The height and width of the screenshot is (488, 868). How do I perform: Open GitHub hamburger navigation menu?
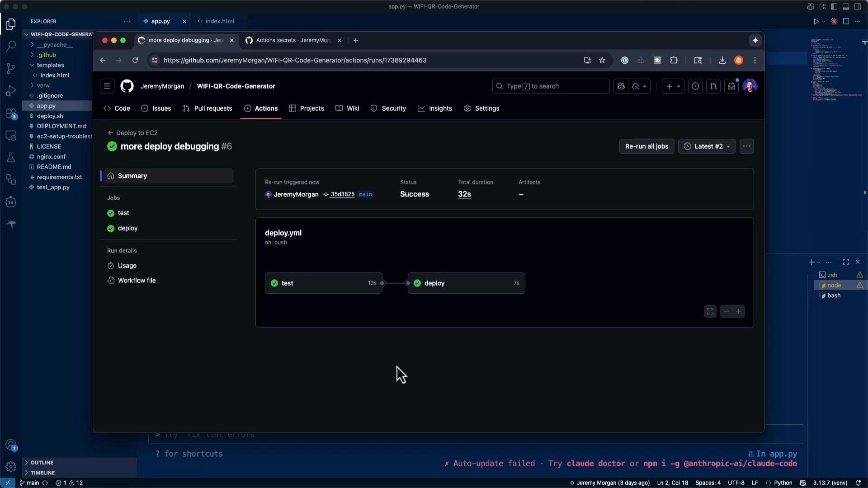107,86
